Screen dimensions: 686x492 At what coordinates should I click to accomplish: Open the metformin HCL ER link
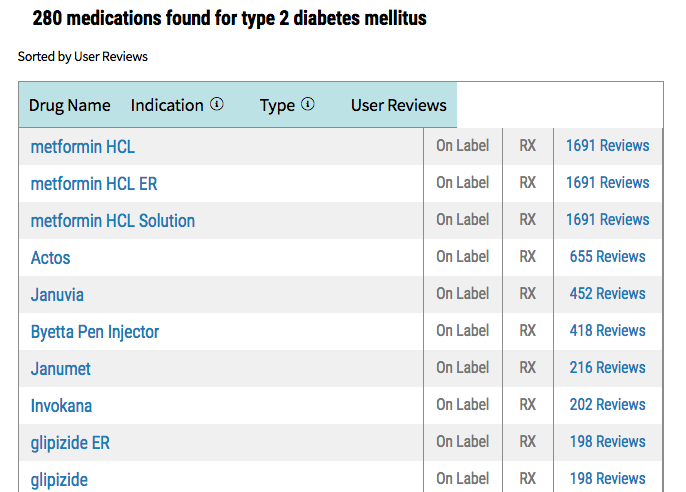94,184
